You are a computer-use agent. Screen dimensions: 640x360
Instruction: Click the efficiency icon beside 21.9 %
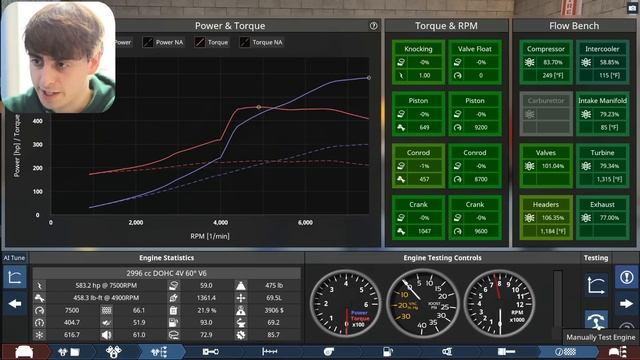point(173,310)
